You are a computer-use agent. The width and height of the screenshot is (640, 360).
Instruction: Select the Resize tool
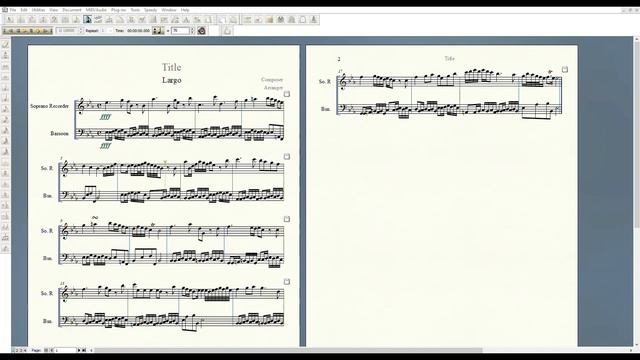(197, 19)
